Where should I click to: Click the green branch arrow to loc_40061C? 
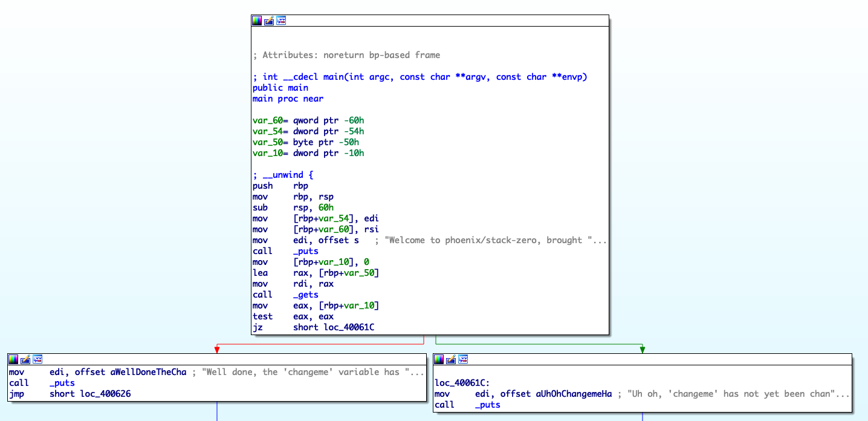pyautogui.click(x=643, y=349)
